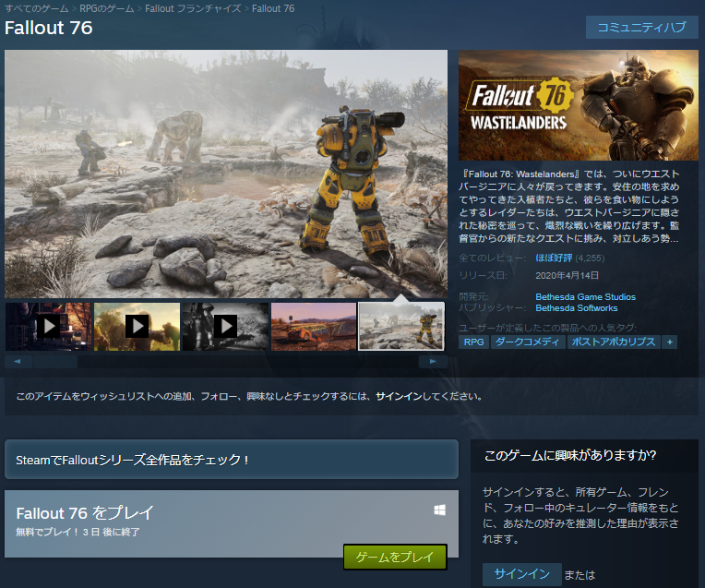Select the highlighted yellow power armor thumbnail
The image size is (705, 588).
pos(401,326)
